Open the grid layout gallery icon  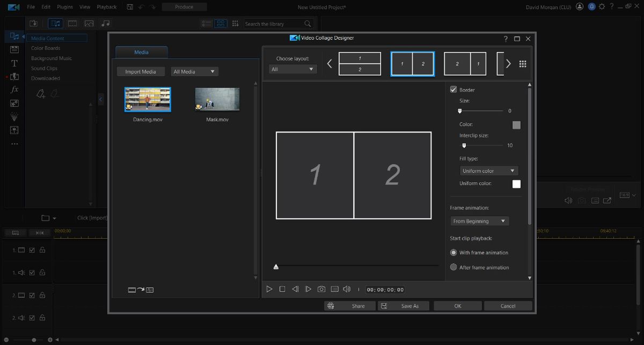(523, 65)
